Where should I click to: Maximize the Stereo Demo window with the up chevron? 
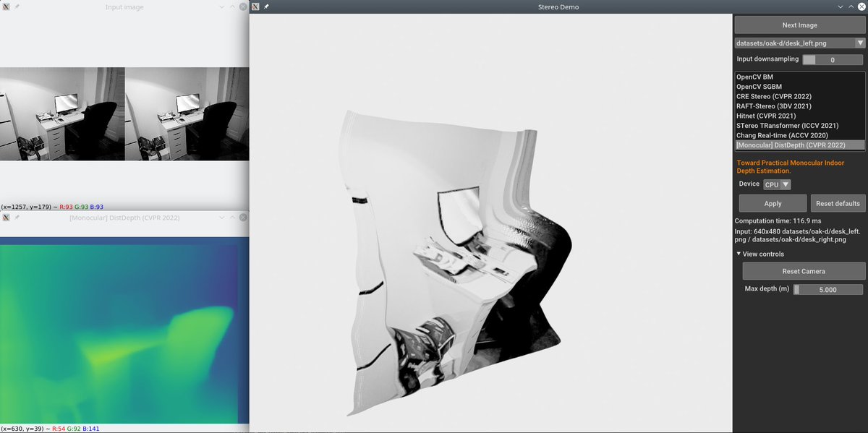pyautogui.click(x=851, y=7)
